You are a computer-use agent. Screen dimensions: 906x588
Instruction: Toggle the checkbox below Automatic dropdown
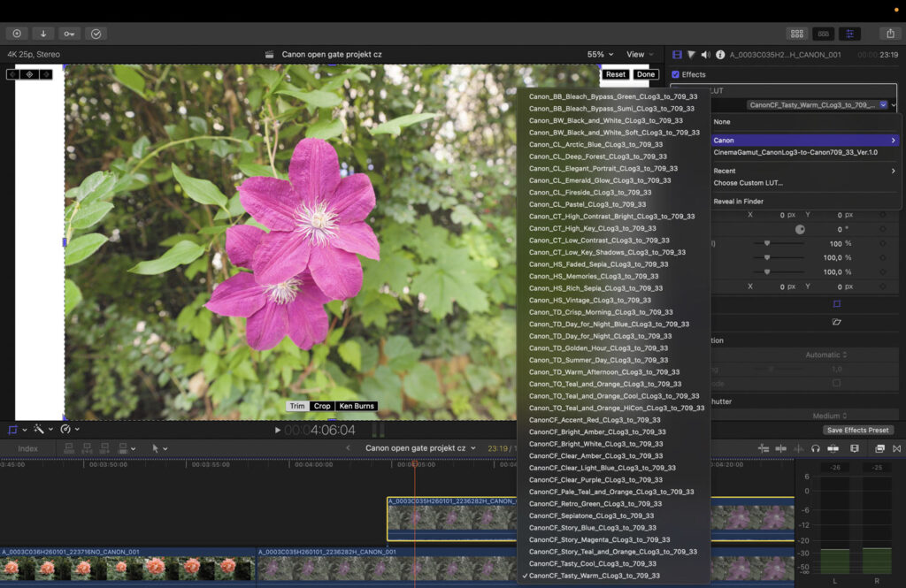click(836, 383)
